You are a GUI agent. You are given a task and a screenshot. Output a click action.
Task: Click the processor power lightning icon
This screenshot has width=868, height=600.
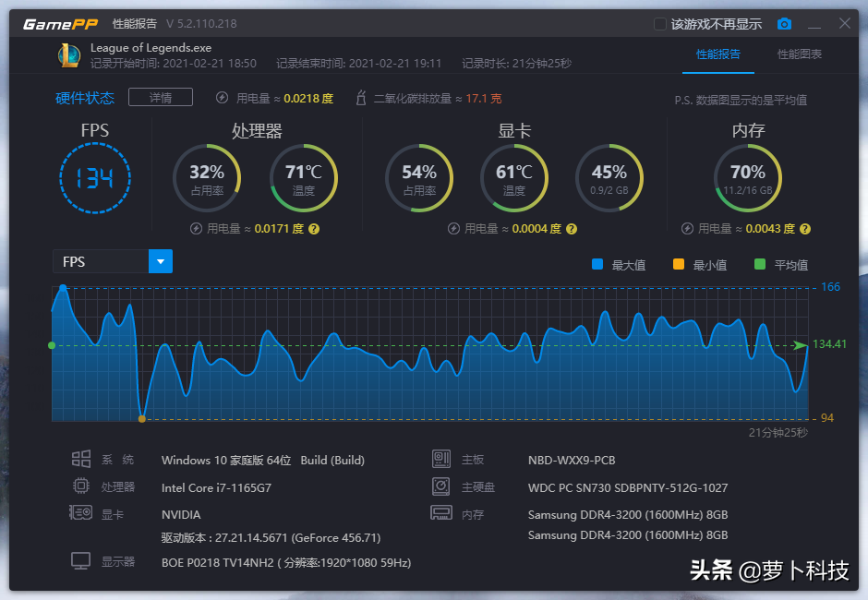click(196, 229)
